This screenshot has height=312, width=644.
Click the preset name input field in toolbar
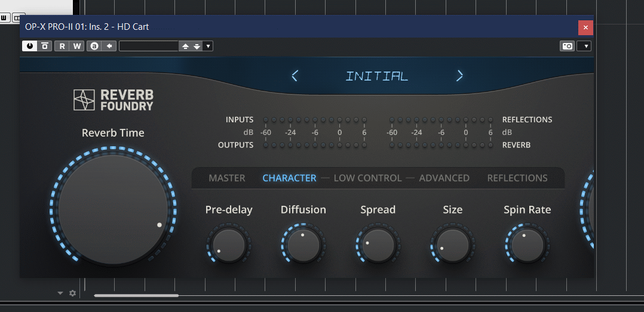[x=149, y=46]
